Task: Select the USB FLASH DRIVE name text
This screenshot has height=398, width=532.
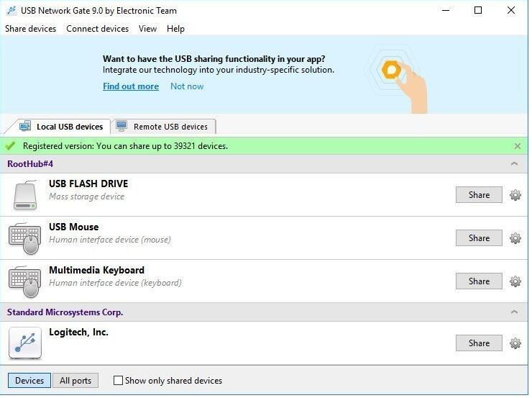Action: point(89,185)
